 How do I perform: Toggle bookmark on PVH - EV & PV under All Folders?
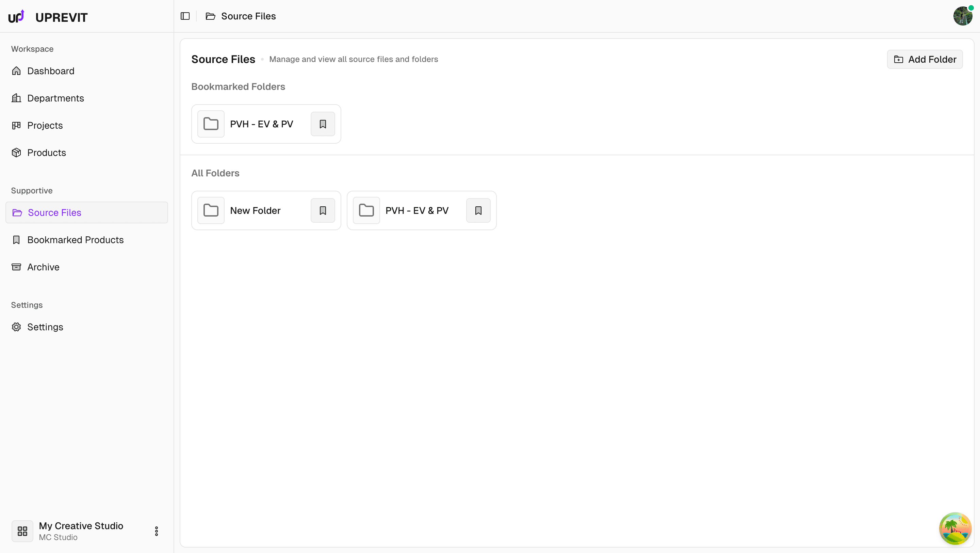(477, 210)
